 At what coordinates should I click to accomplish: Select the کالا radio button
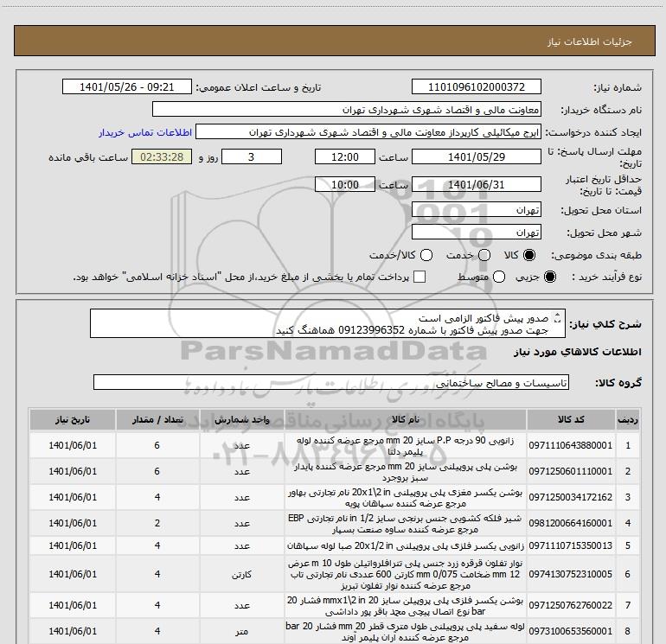coord(529,255)
